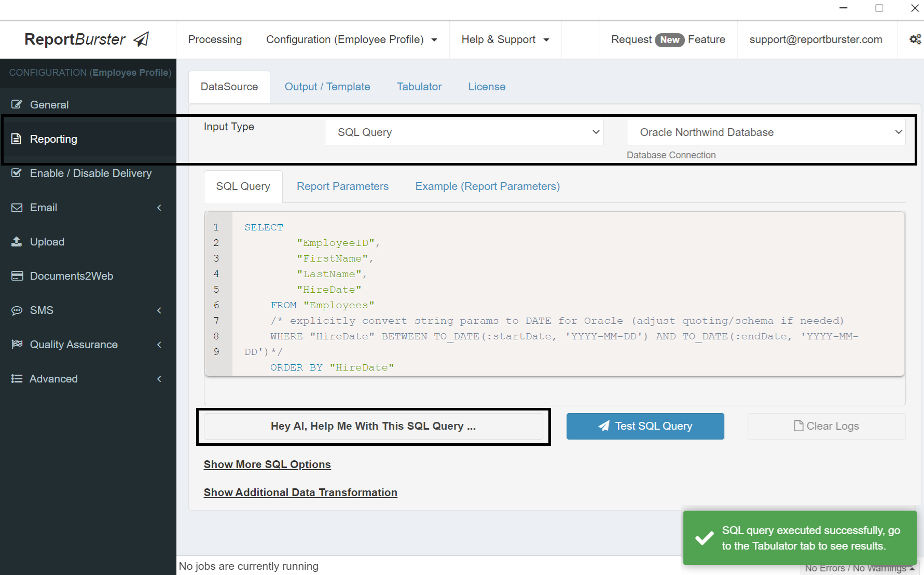Click the Enable / Disable Delivery checkmark icon
This screenshot has height=575, width=924.
(x=16, y=173)
